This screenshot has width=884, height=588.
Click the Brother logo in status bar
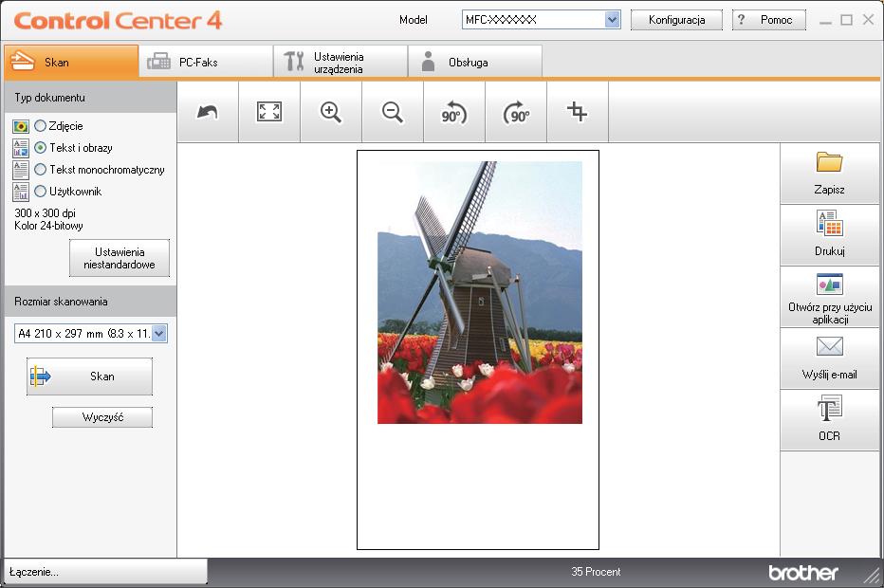point(802,572)
